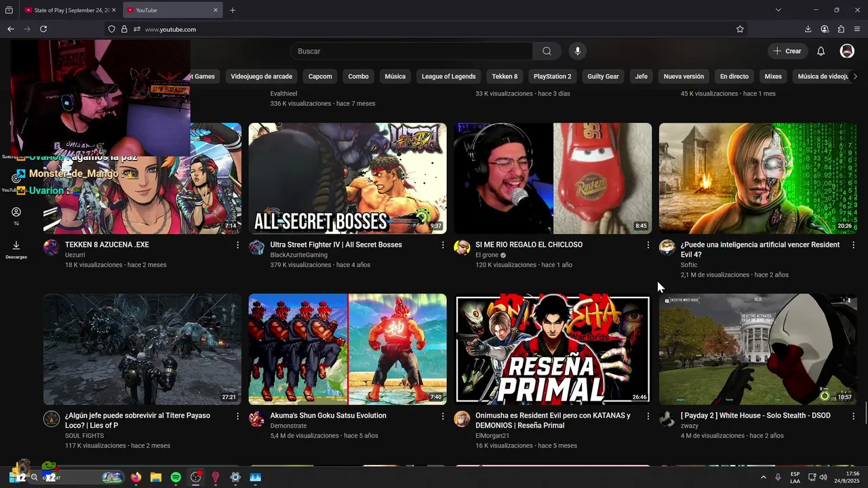Image resolution: width=868 pixels, height=488 pixels.
Task: Click the YouTube search magnifier button
Action: click(547, 51)
